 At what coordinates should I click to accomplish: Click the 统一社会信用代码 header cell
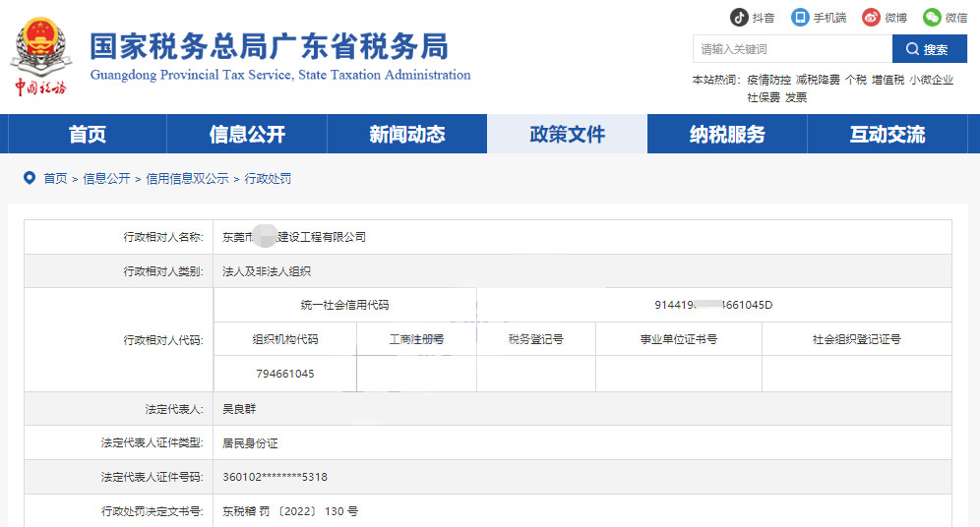(345, 305)
